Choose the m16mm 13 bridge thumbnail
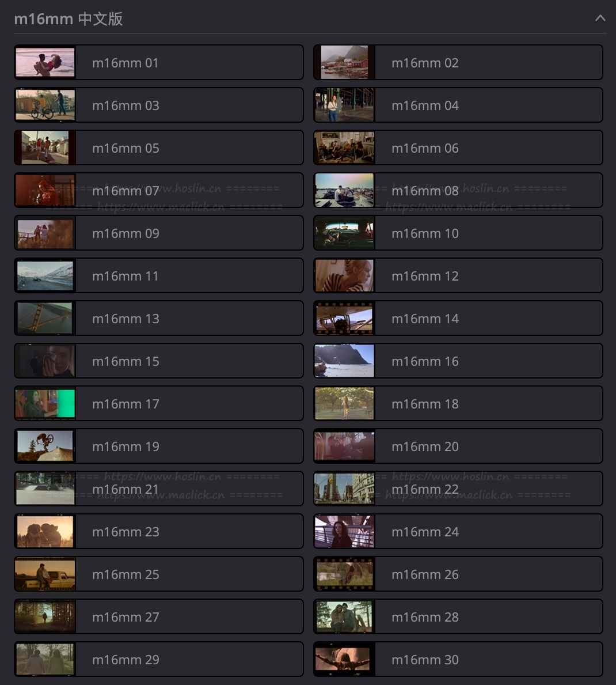Image resolution: width=616 pixels, height=685 pixels. click(45, 318)
